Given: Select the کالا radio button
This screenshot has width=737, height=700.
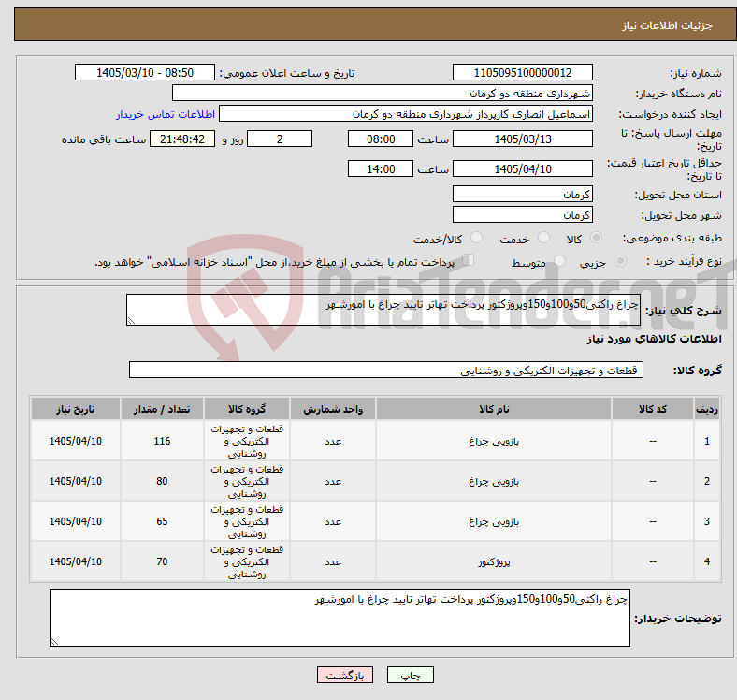Looking at the screenshot, I should point(596,238).
